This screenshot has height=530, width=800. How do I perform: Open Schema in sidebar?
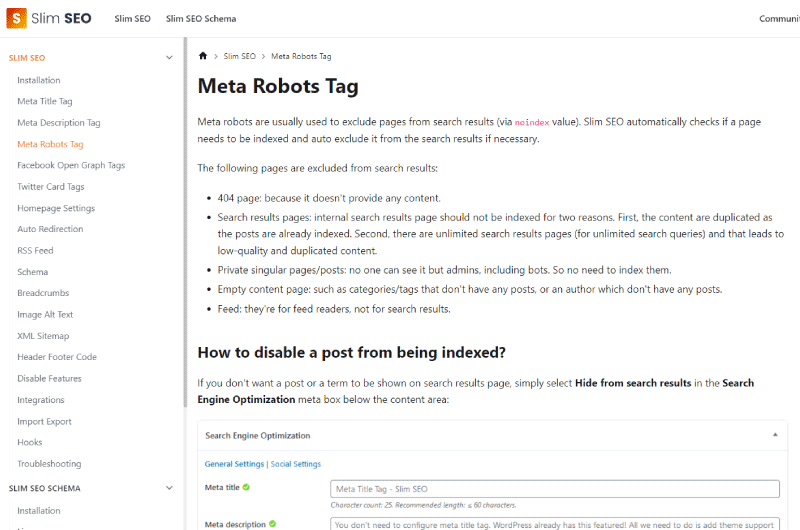[x=33, y=272]
